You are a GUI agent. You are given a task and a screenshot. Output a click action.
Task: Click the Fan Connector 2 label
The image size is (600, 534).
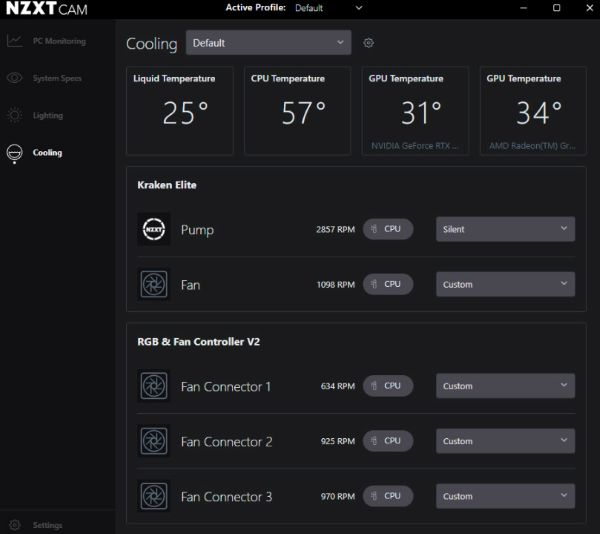point(227,441)
